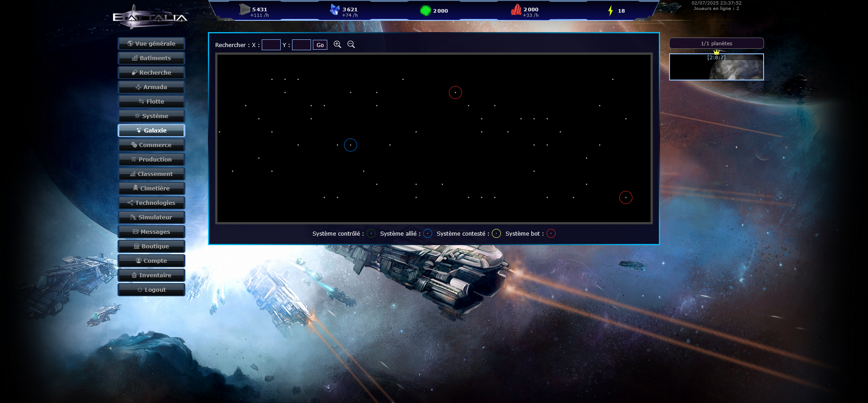Click the red crystal resource icon

pos(516,9)
